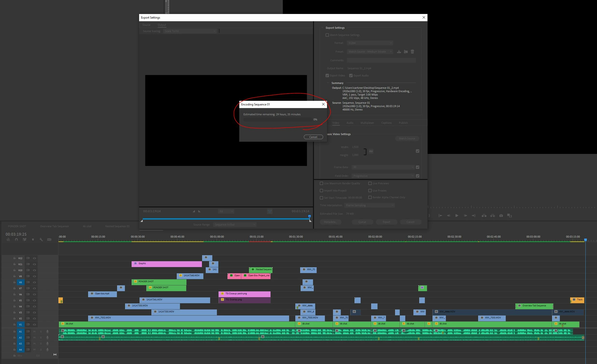
Task: Click the Export Frame camera icon
Action: click(501, 216)
